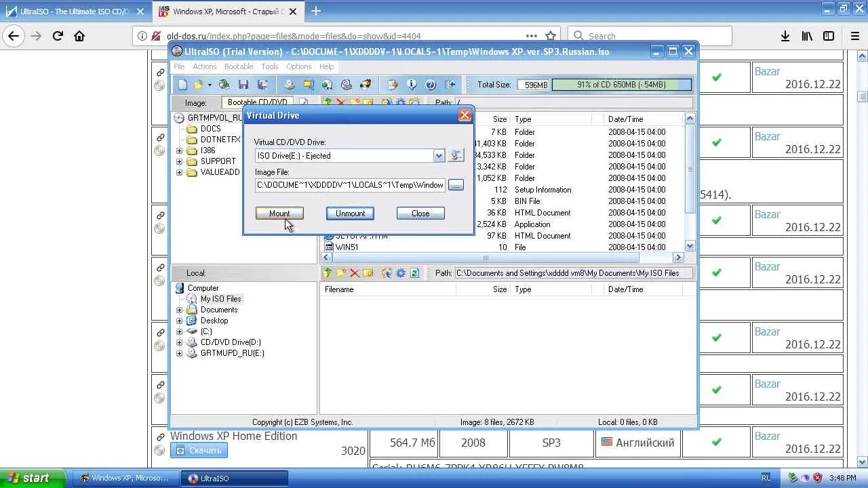Click the gear Settings icon in Local toolbar
Image resolution: width=868 pixels, height=488 pixels.
(400, 273)
